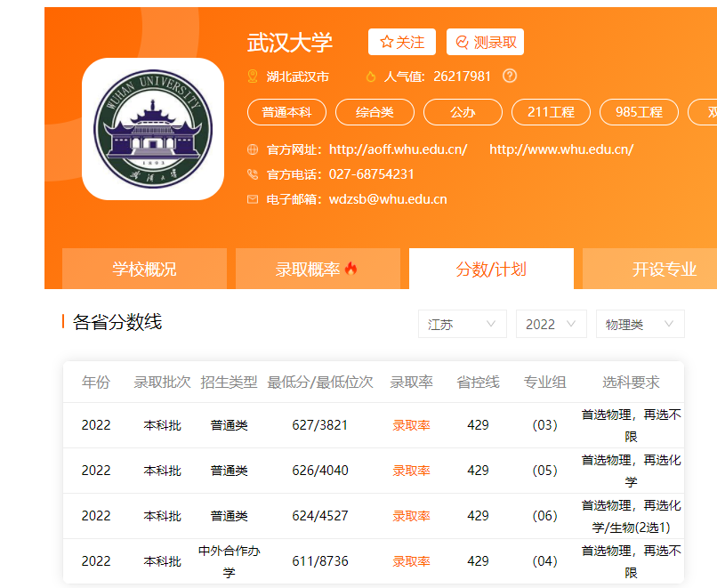The width and height of the screenshot is (717, 588).
Task: Click the (06) 专业组 cell
Action: (544, 516)
